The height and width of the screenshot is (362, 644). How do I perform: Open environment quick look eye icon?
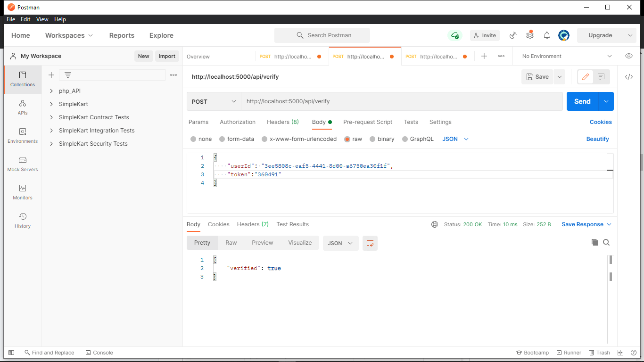tap(629, 56)
